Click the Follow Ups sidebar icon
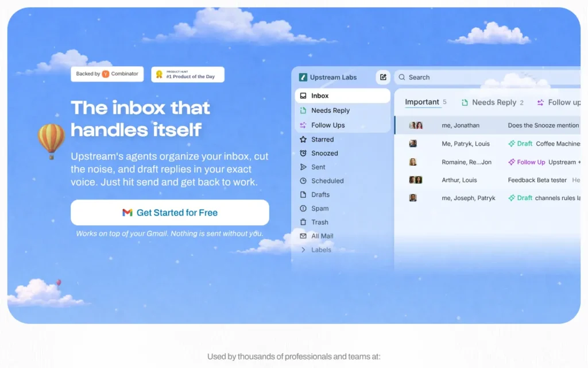The image size is (588, 368). (x=303, y=125)
